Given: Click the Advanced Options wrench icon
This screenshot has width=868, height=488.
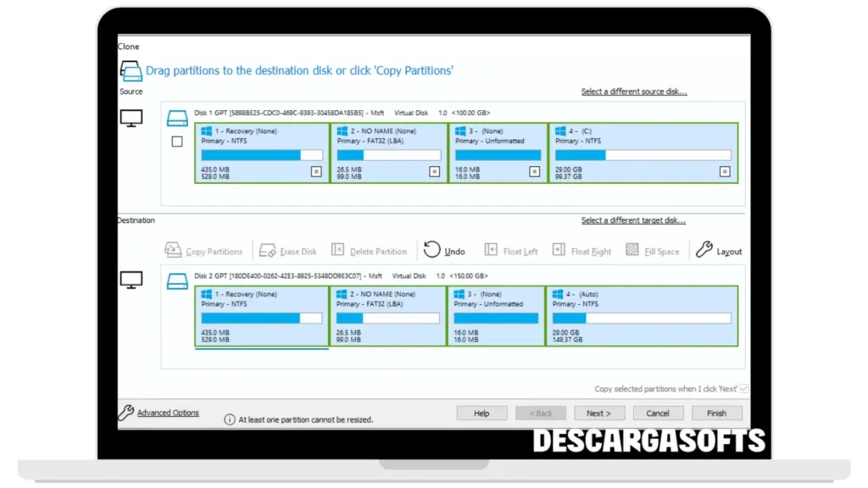Looking at the screenshot, I should pos(125,413).
